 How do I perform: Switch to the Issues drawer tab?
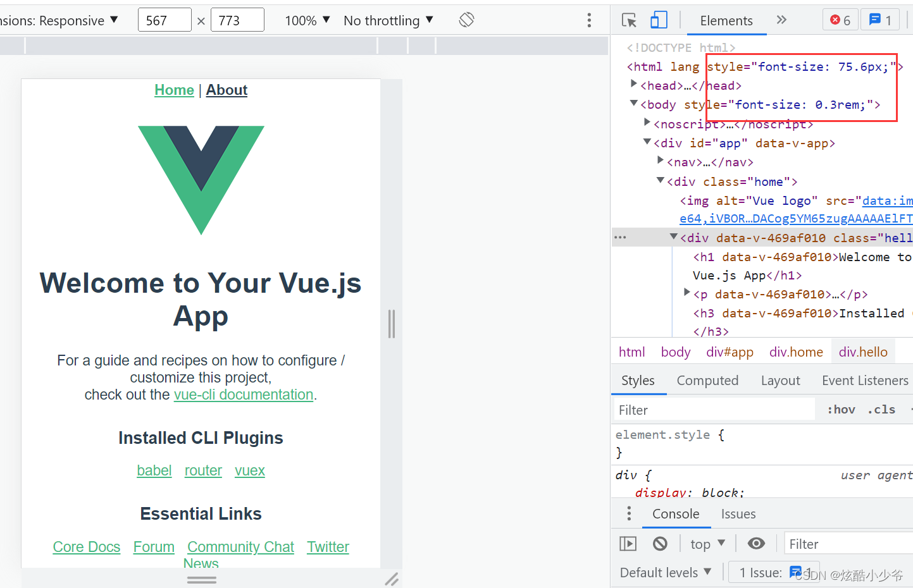point(738,513)
